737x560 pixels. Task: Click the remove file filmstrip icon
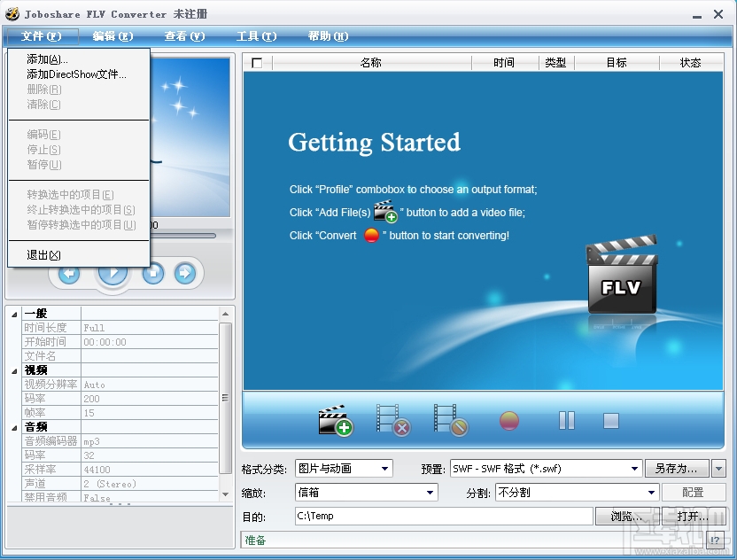pos(394,418)
